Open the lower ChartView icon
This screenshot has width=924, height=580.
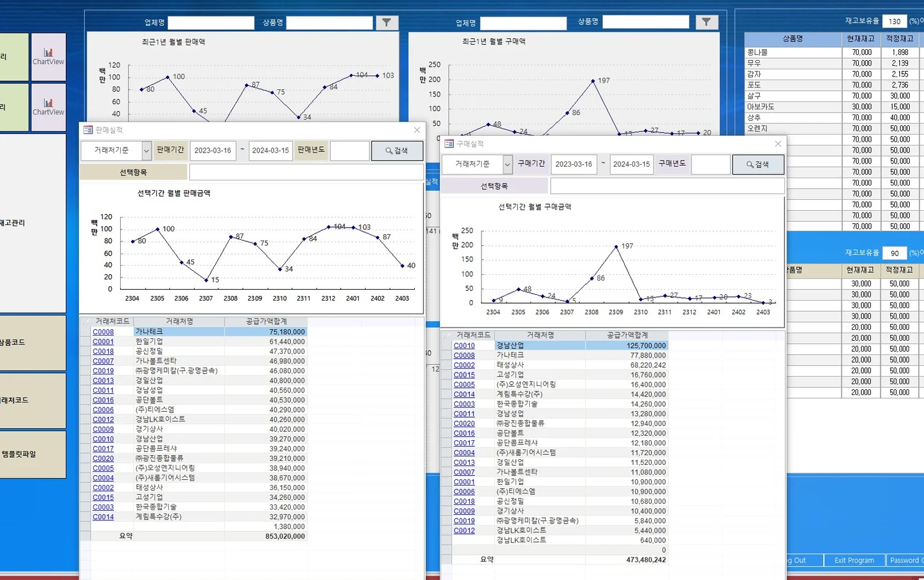[x=48, y=107]
